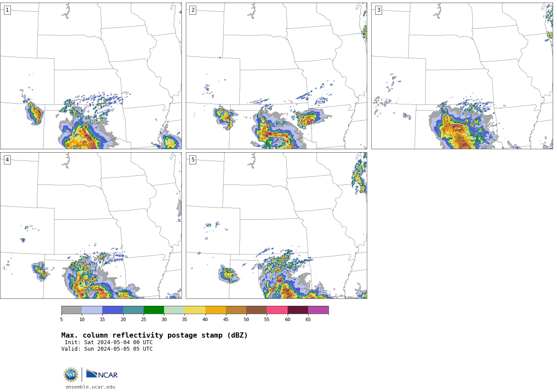This screenshot has height=392, width=557.
Task: Click the Valid: Sun 2024-05-05 05 UTC text
Action: [x=107, y=349]
